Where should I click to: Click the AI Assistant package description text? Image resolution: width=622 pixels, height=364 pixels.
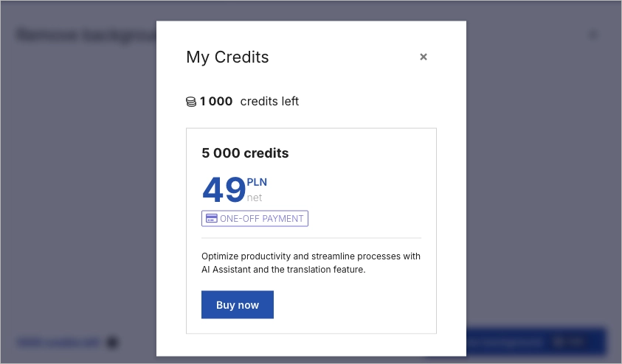311,263
